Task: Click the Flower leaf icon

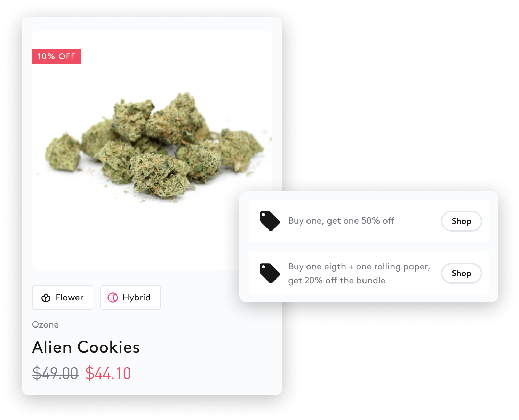Action: point(46,298)
